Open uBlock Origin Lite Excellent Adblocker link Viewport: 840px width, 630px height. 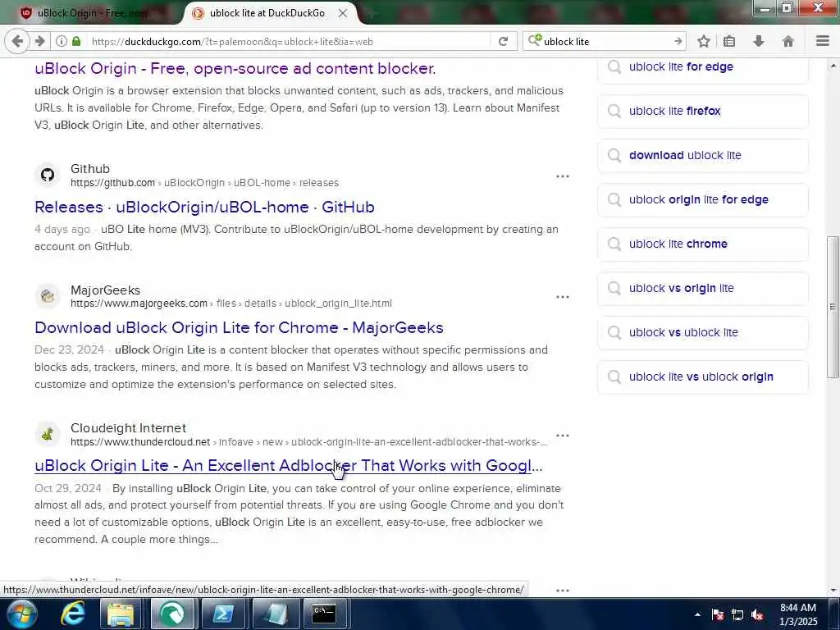(288, 466)
